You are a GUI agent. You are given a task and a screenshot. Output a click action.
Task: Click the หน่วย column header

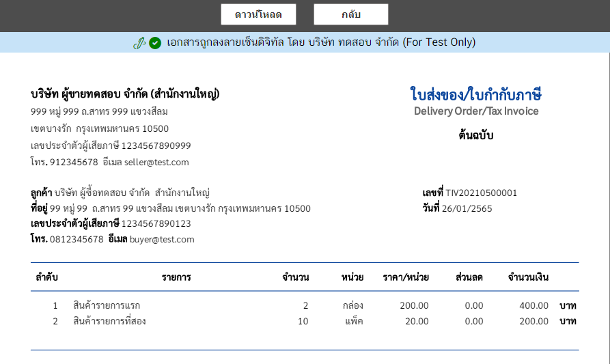point(352,277)
